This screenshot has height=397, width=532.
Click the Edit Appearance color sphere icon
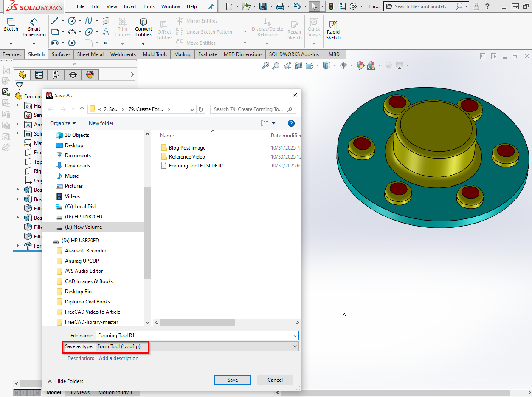(360, 65)
